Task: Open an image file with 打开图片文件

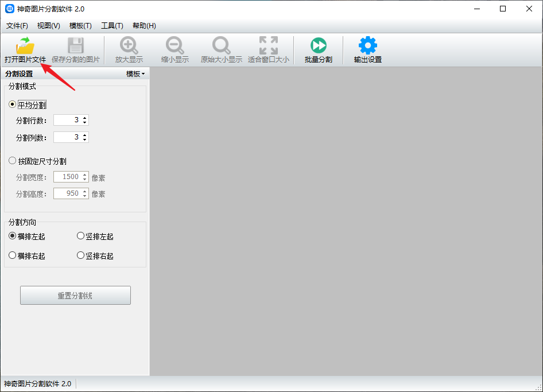Action: coord(25,50)
